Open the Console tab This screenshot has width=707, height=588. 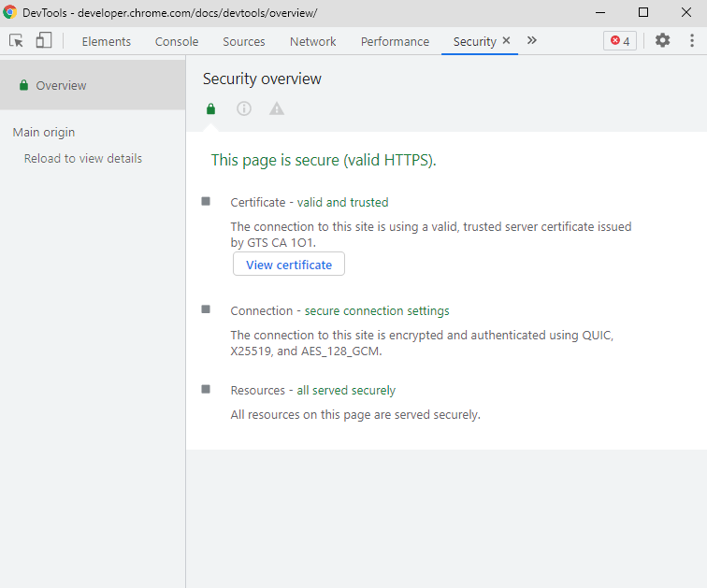(x=177, y=41)
